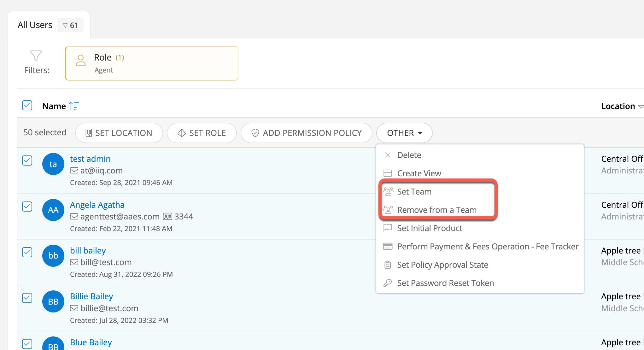Choose Set Team from the menu
This screenshot has width=644, height=350.
point(414,192)
